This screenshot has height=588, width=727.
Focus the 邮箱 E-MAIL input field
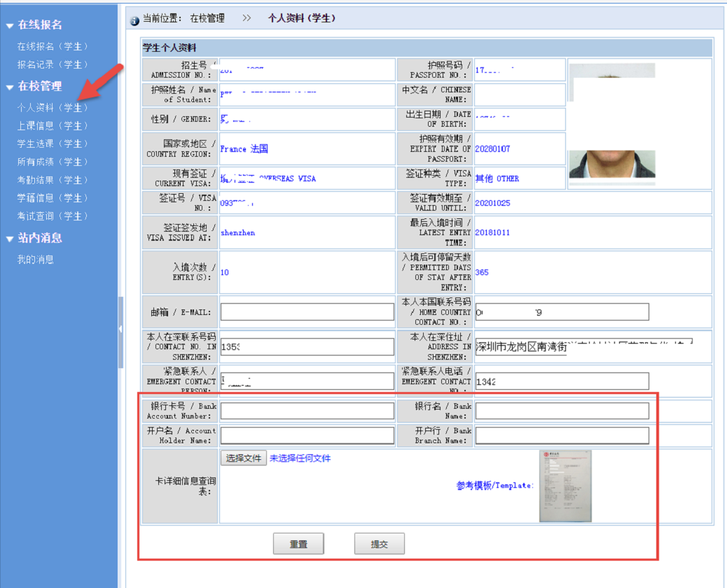[x=307, y=312]
